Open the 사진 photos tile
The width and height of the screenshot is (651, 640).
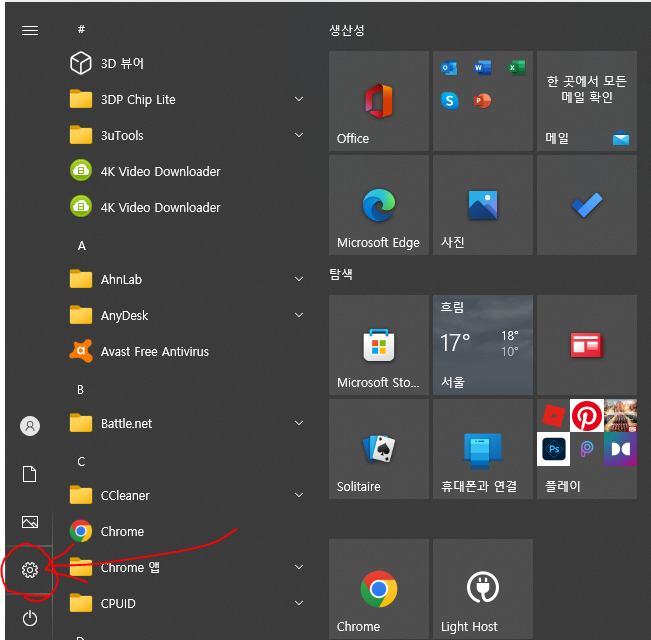(x=483, y=205)
